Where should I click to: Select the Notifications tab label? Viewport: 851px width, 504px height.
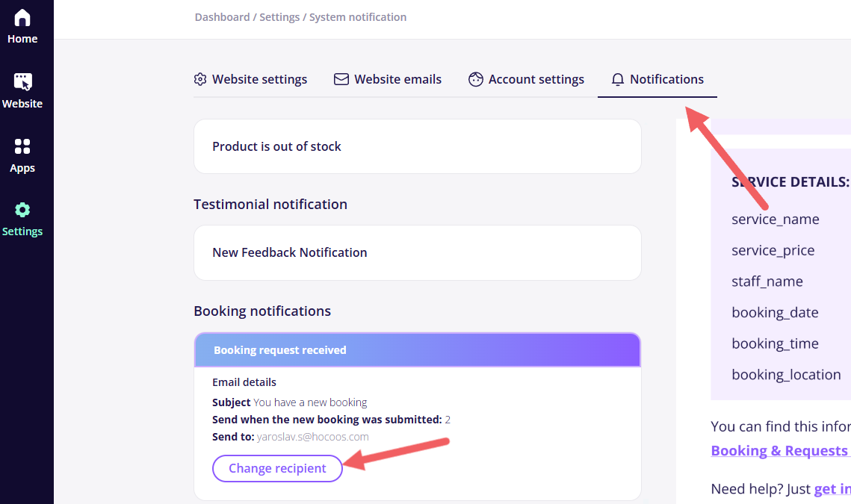[x=666, y=79]
